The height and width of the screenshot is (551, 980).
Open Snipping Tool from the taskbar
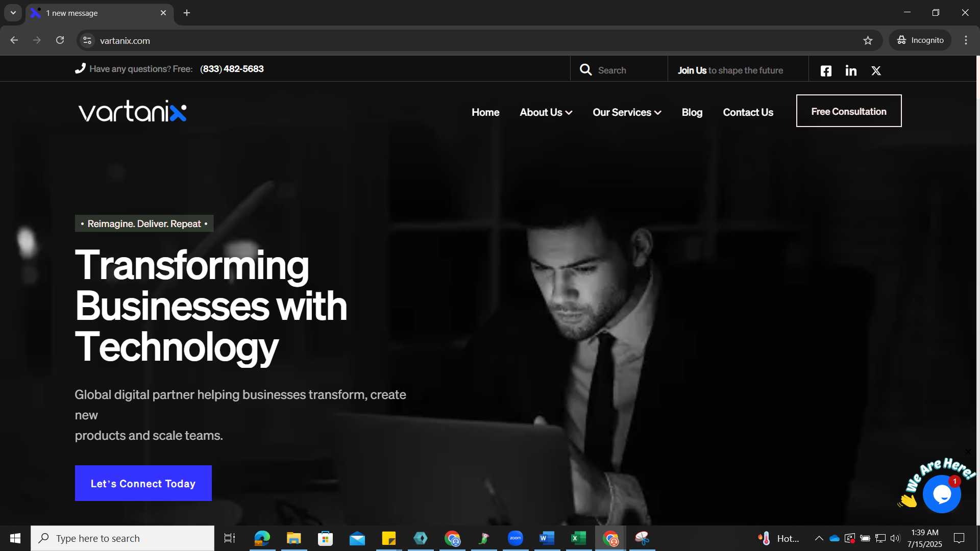click(x=642, y=538)
